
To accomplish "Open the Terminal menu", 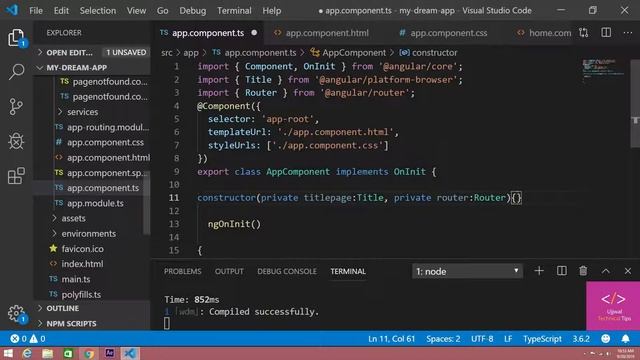I will 234,10.
